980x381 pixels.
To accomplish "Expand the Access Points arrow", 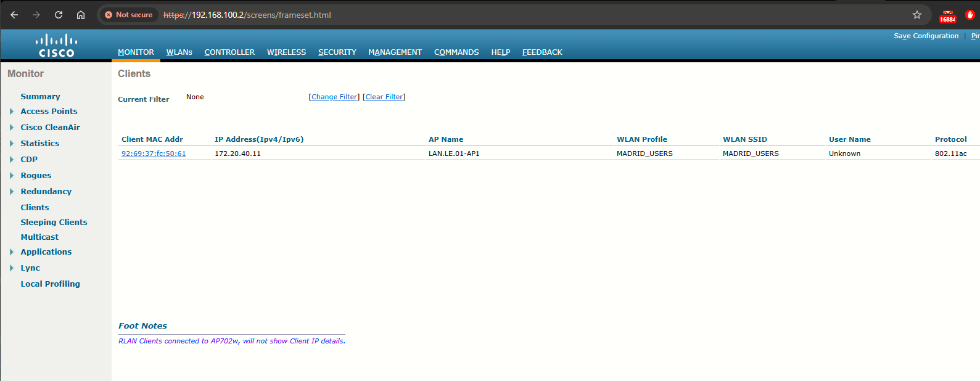I will coord(12,112).
